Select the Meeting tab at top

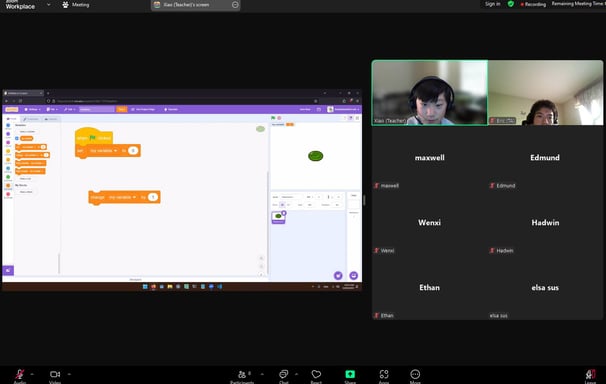(76, 5)
